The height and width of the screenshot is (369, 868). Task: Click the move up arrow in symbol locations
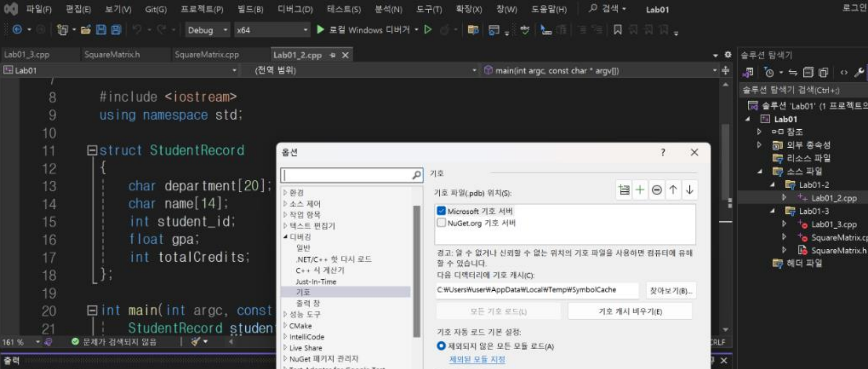pos(673,190)
